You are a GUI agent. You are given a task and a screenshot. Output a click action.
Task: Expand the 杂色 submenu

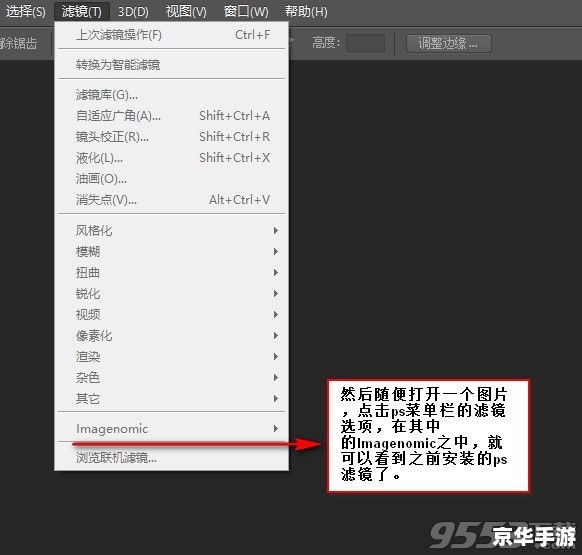point(171,378)
